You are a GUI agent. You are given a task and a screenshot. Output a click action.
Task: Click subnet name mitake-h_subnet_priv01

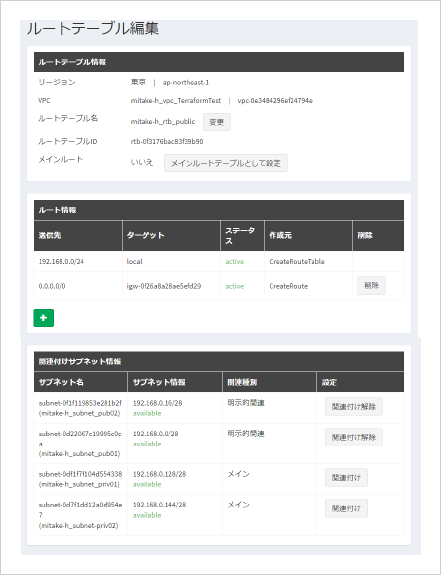(79, 484)
